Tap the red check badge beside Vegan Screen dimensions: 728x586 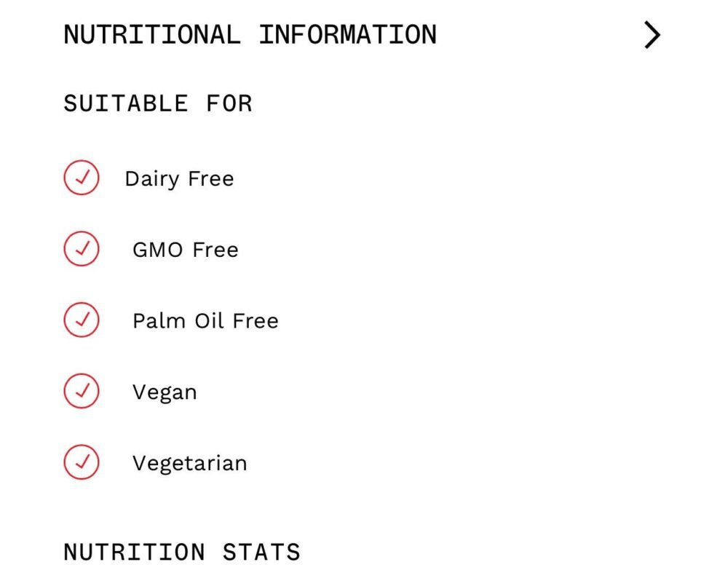(82, 391)
